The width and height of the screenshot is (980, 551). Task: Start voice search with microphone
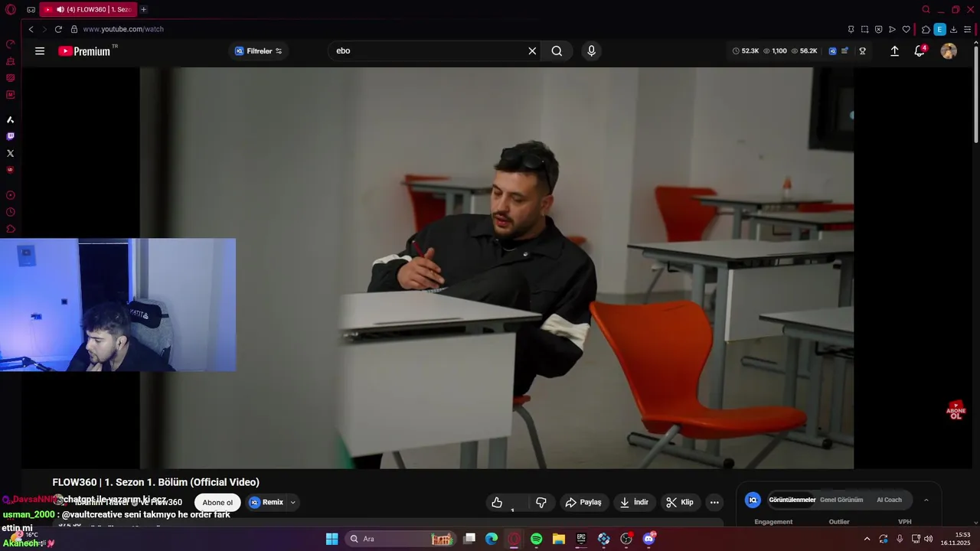590,51
